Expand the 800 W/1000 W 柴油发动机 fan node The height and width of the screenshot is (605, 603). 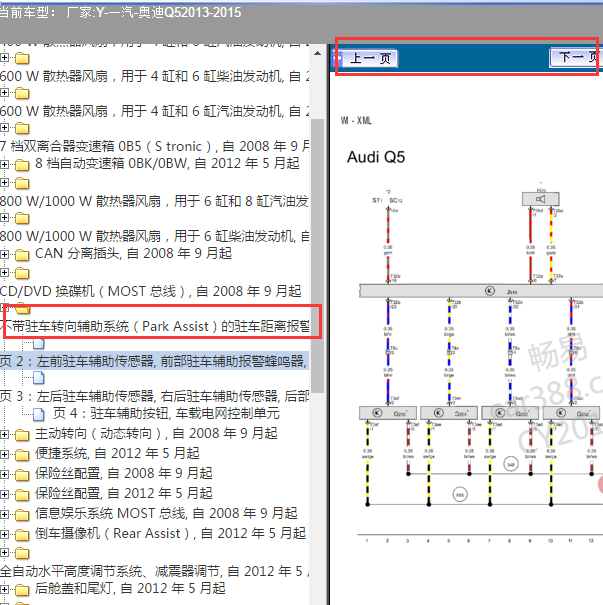point(4,218)
